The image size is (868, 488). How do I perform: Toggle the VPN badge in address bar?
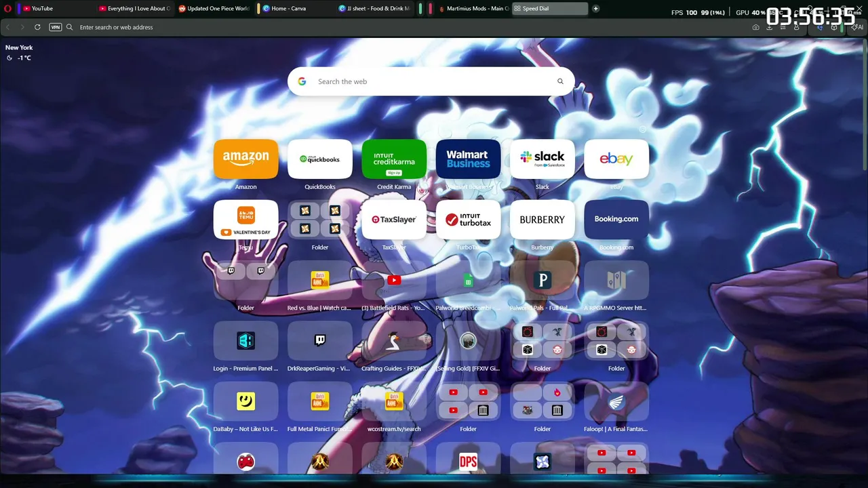(56, 27)
